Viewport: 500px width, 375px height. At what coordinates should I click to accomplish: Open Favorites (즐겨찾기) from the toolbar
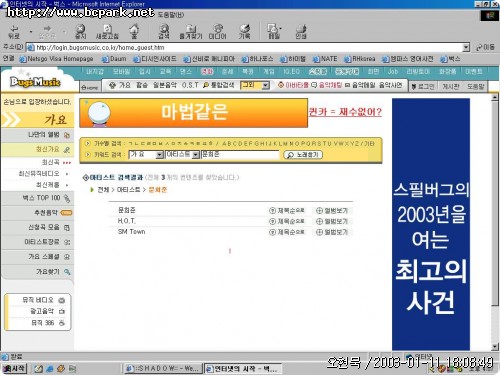(x=191, y=31)
